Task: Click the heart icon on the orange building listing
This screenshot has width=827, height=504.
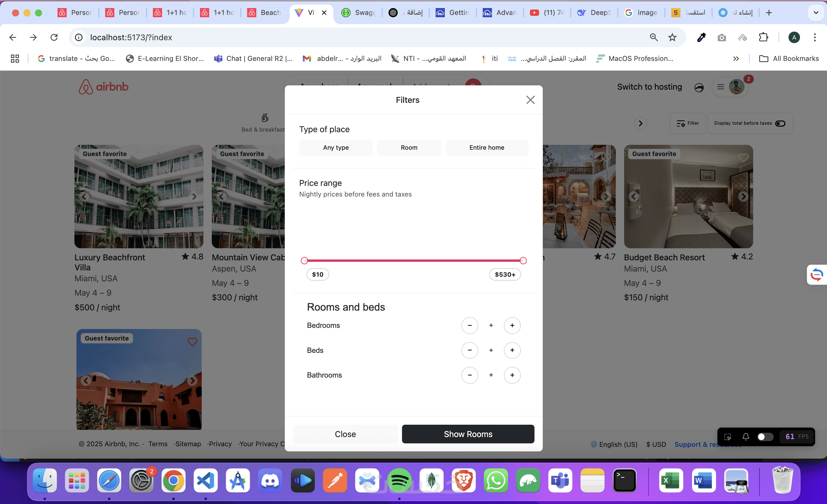Action: [x=192, y=342]
